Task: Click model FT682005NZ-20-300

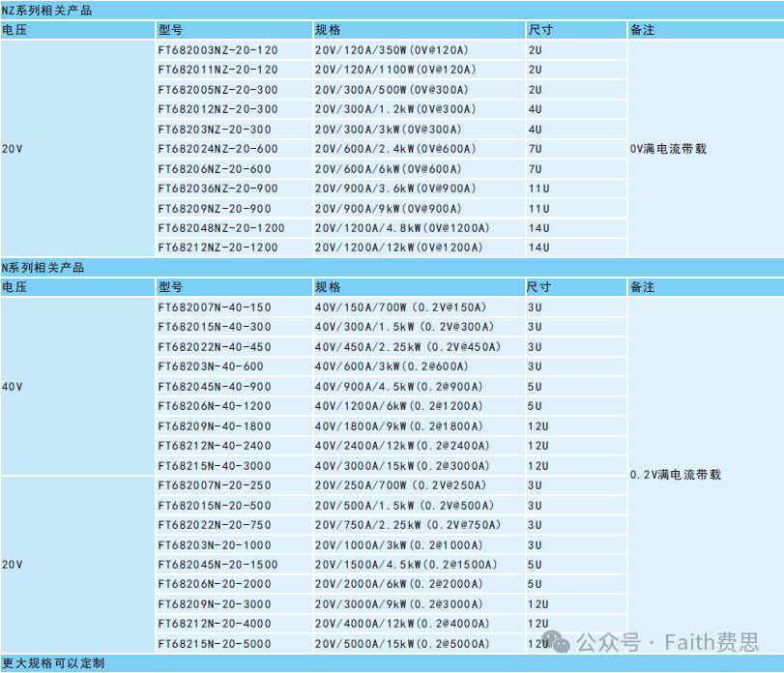Action: (x=218, y=90)
